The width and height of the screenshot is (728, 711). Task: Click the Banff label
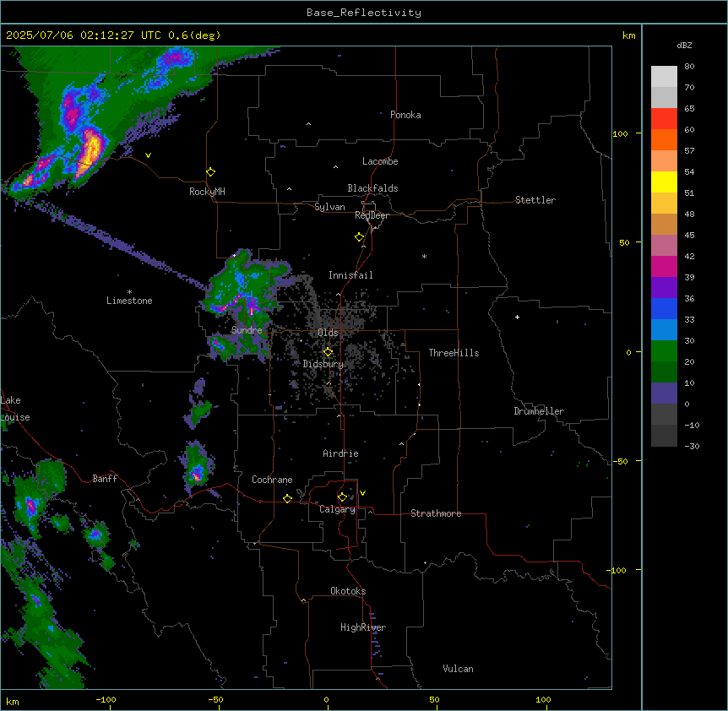pyautogui.click(x=105, y=479)
